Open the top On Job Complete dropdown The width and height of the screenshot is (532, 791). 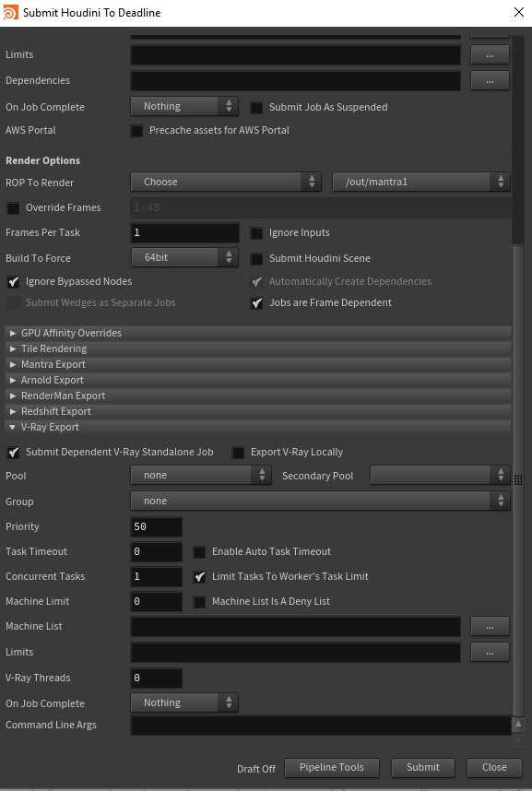coord(184,106)
